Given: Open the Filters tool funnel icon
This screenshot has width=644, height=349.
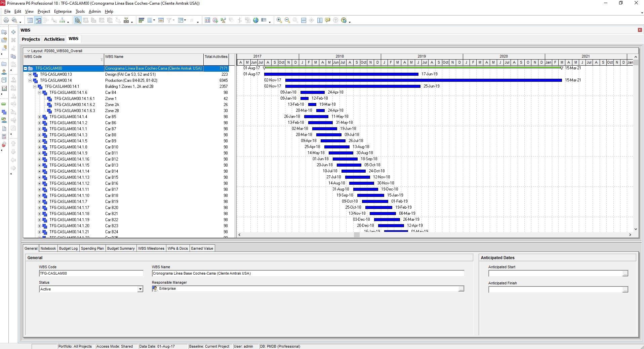Looking at the screenshot, I should [x=170, y=20].
